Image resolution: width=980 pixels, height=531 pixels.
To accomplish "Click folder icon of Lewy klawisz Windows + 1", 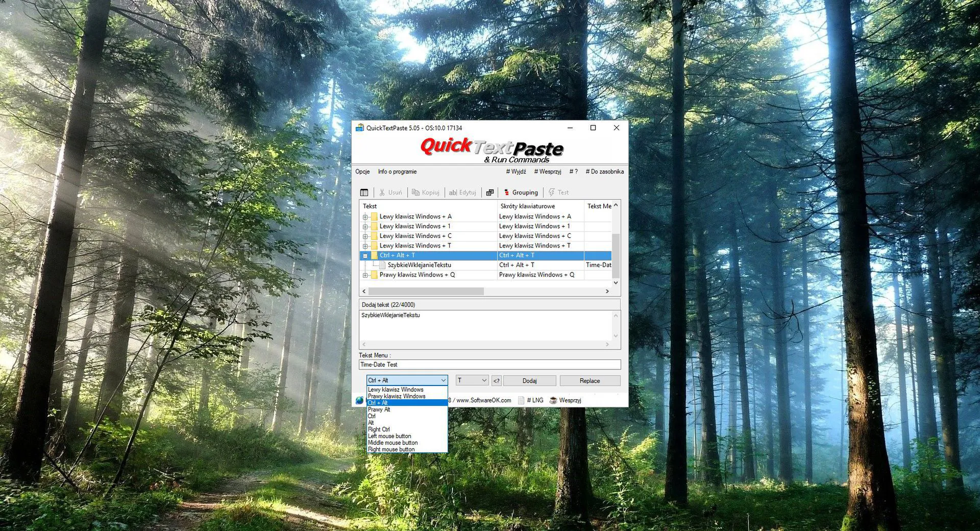I will (x=374, y=226).
